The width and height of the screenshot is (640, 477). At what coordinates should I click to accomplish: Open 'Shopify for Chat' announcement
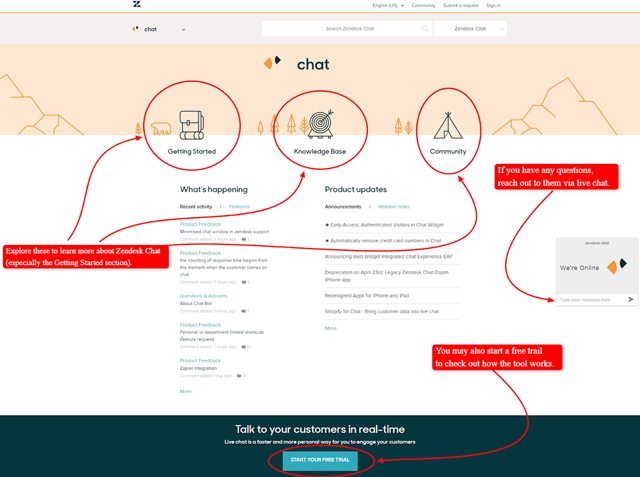coord(382,312)
